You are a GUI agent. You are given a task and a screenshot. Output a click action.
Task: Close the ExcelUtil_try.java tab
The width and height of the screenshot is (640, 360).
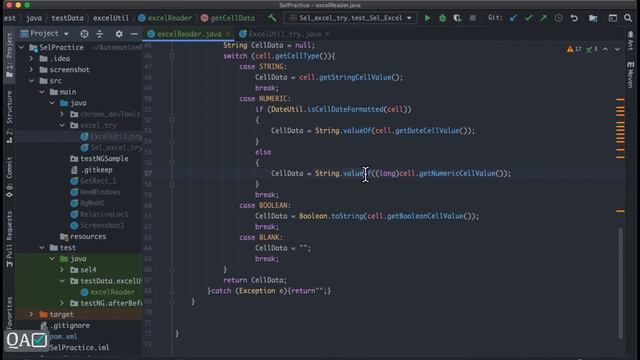click(327, 34)
